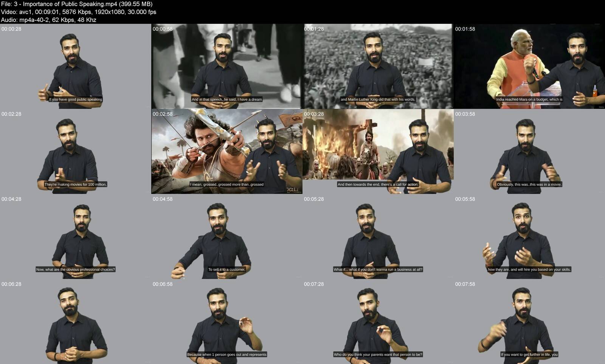
Task: Click the frame thumbnail stamped 00:05:58
Action: (x=529, y=236)
